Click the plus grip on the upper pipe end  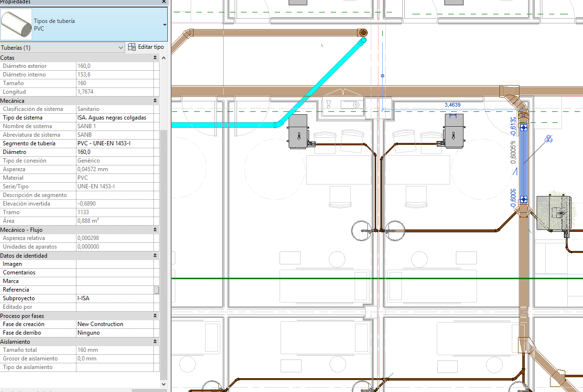click(524, 128)
